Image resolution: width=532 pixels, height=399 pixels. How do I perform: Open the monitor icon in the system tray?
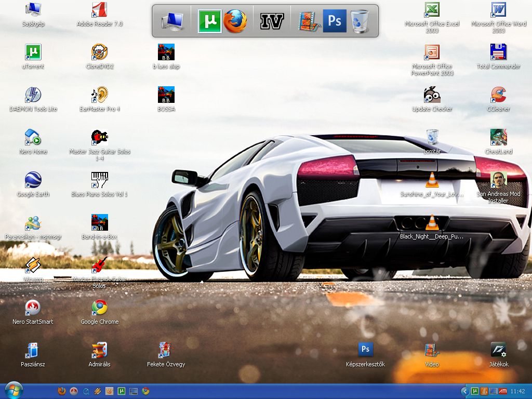[x=494, y=392]
